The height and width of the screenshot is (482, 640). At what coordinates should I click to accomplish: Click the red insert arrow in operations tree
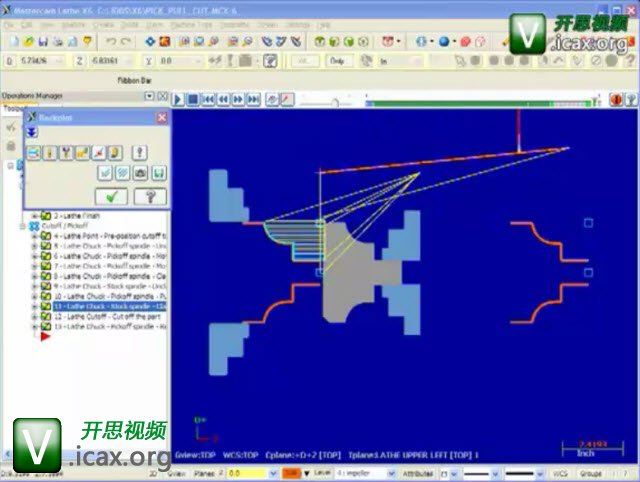(45, 336)
